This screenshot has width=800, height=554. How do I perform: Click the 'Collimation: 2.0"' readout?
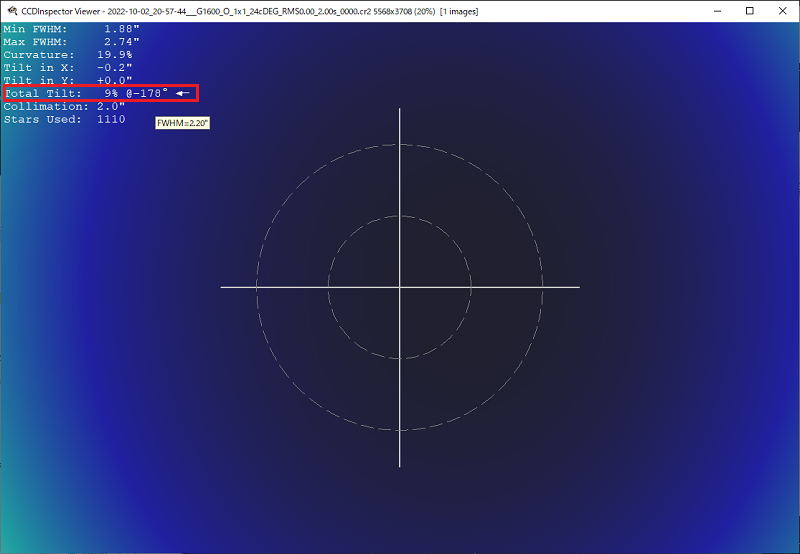click(x=64, y=106)
